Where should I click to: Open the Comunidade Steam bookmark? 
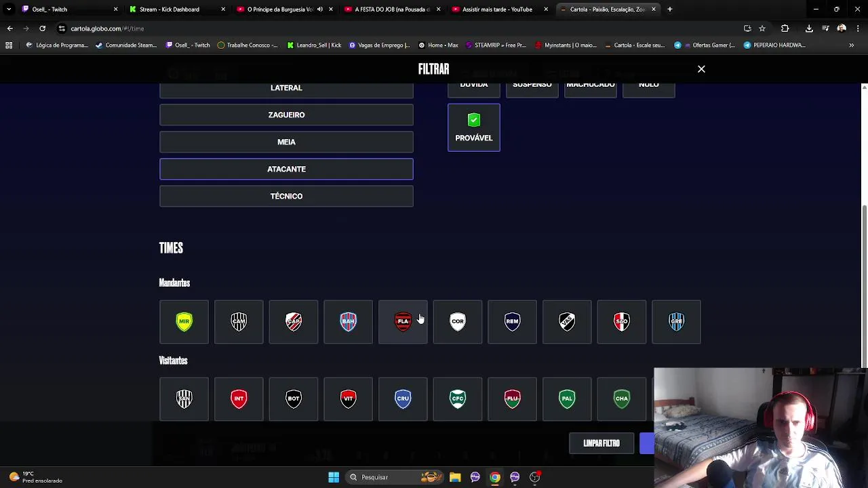pyautogui.click(x=127, y=45)
